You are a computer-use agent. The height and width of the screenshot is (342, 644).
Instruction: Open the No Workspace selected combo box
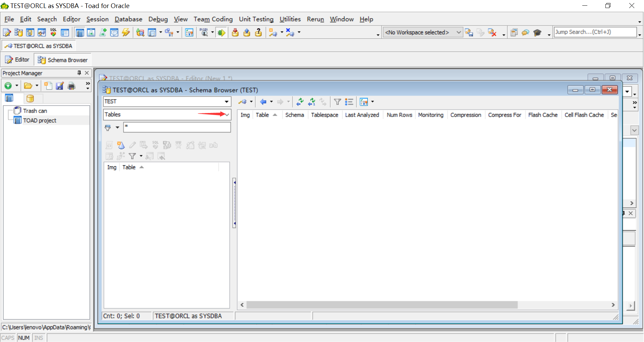(x=423, y=32)
